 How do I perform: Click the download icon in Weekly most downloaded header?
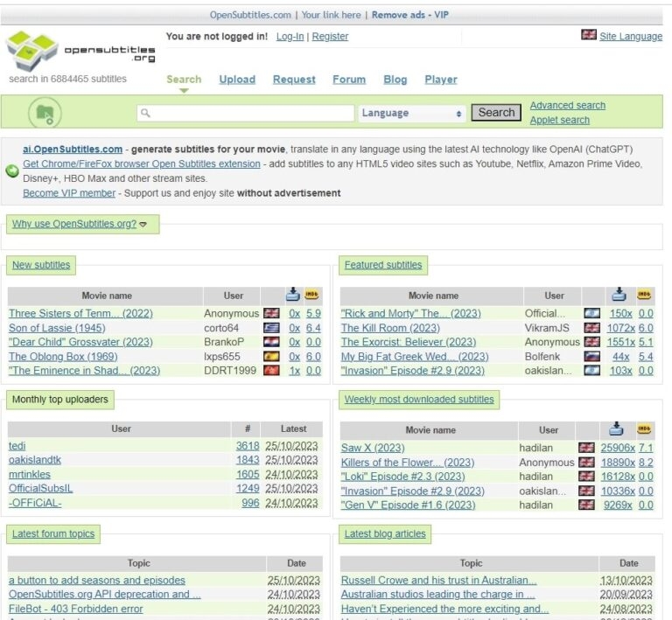tap(617, 428)
